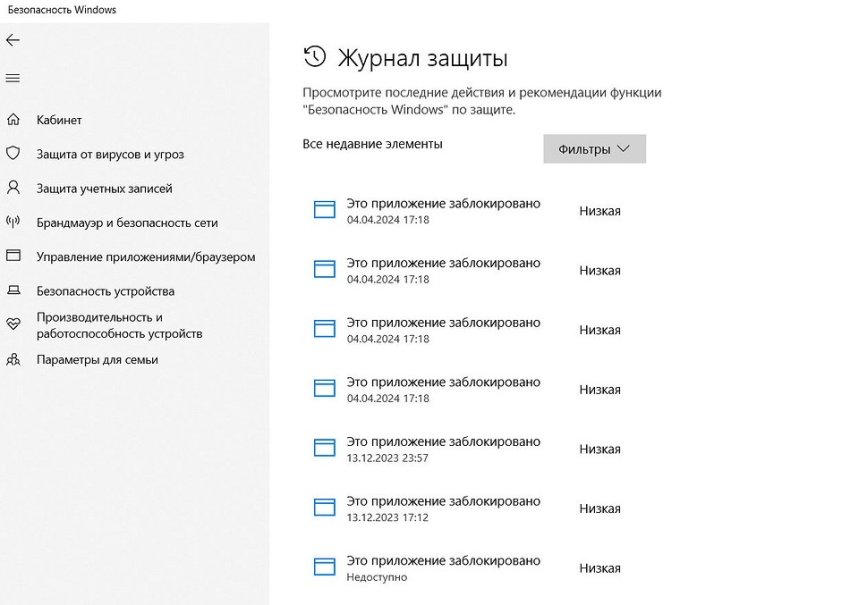
Task: Expand the blocked entry marked Недоступно
Action: [x=443, y=567]
